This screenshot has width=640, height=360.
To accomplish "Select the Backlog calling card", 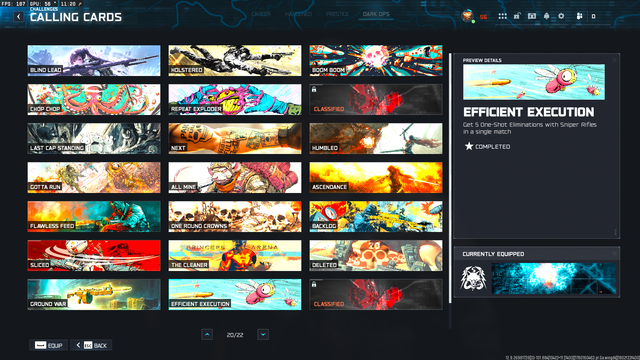I will pyautogui.click(x=376, y=216).
